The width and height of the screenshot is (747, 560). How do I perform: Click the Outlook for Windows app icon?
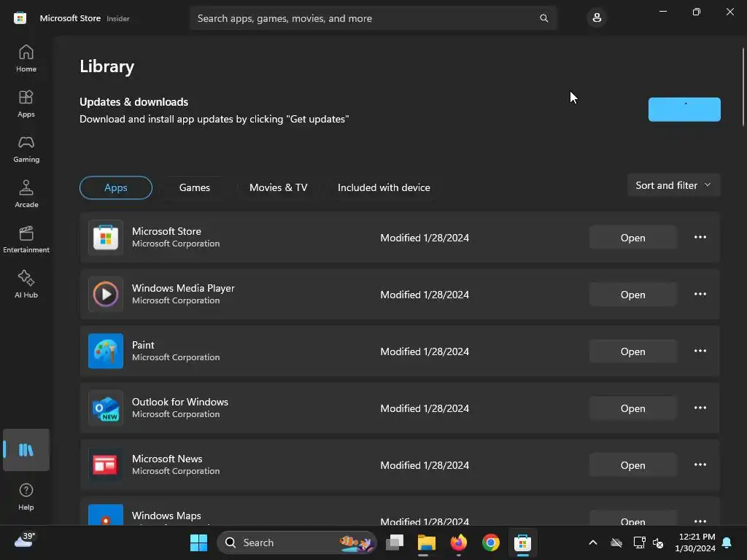(x=106, y=408)
